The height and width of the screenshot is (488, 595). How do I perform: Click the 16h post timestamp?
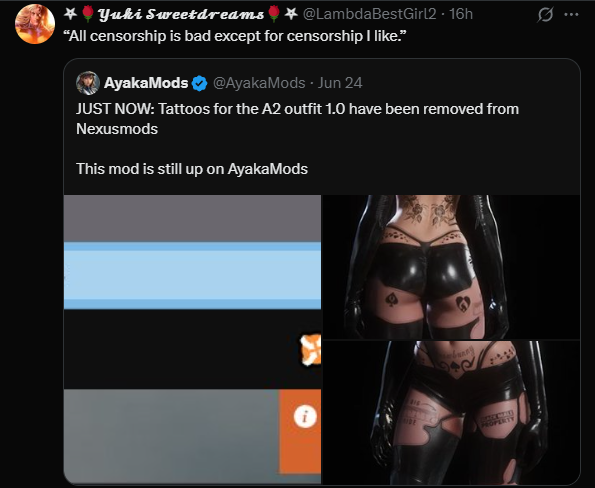(461, 14)
